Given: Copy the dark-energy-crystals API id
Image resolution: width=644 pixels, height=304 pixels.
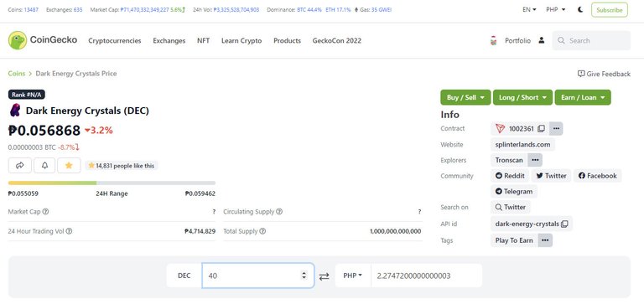Looking at the screenshot, I should 564,224.
